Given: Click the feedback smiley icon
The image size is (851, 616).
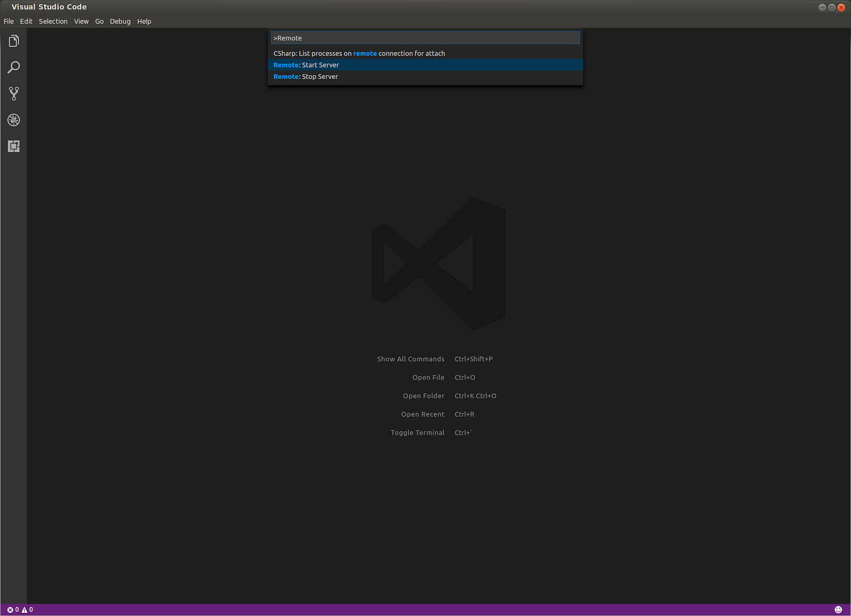Looking at the screenshot, I should pos(838,610).
